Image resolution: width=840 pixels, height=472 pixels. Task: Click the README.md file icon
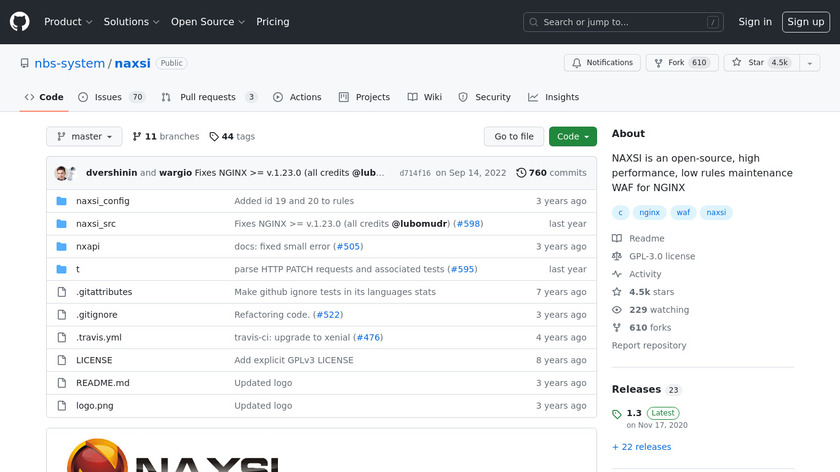(62, 383)
